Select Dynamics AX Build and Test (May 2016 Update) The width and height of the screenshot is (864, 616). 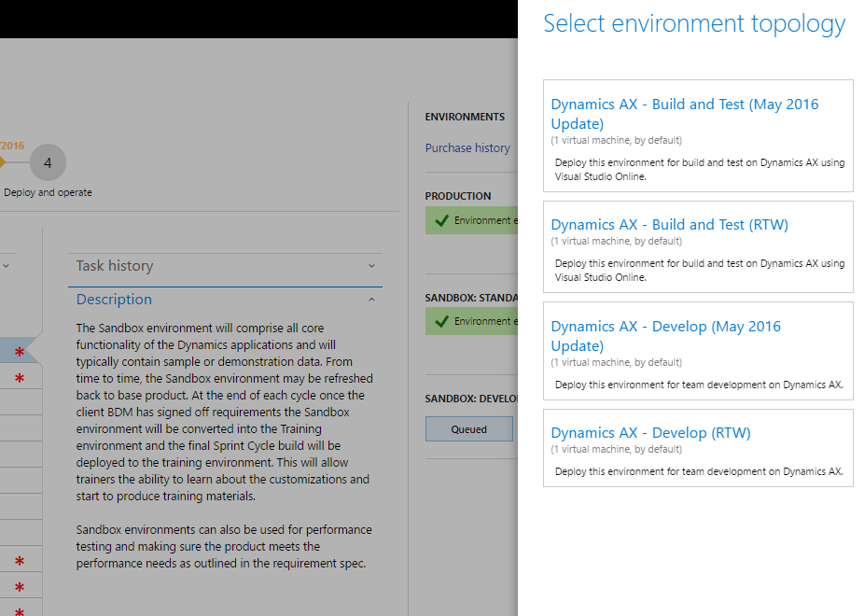[684, 114]
